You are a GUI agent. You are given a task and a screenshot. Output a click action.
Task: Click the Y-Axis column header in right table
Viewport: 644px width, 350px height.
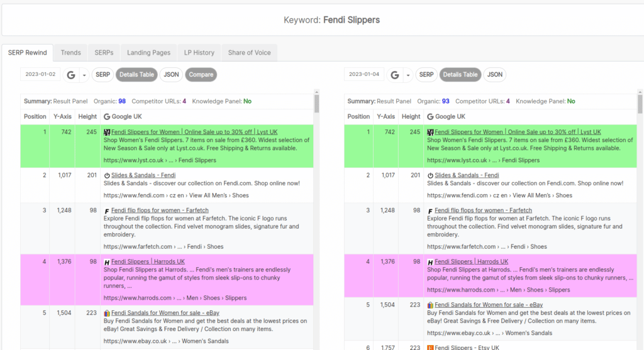386,116
